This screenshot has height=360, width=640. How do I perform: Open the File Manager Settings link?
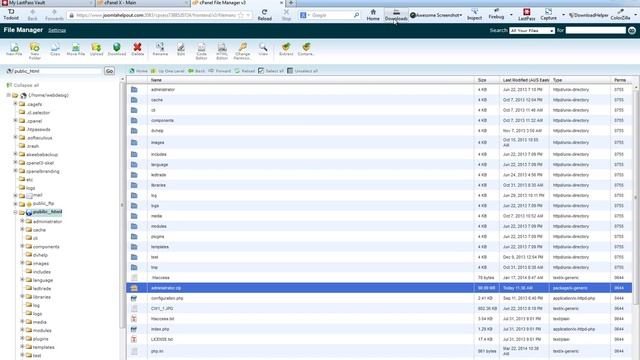click(57, 31)
